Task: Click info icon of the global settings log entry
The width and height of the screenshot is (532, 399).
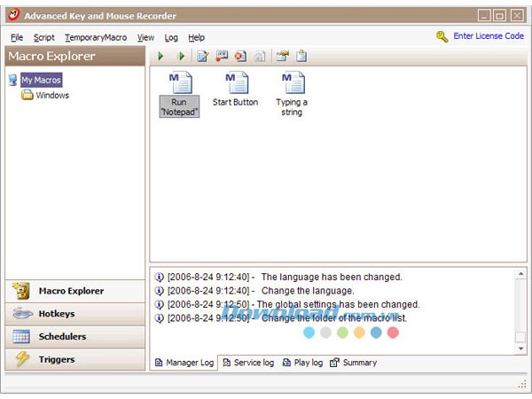Action: (x=159, y=304)
